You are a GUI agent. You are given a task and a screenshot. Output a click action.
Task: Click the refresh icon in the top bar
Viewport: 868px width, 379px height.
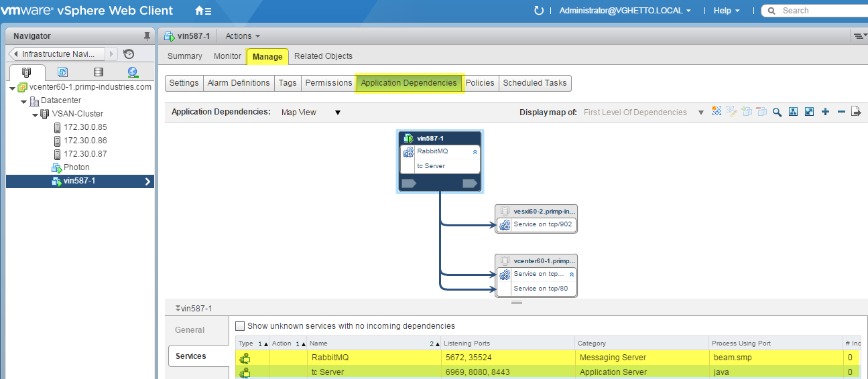538,11
